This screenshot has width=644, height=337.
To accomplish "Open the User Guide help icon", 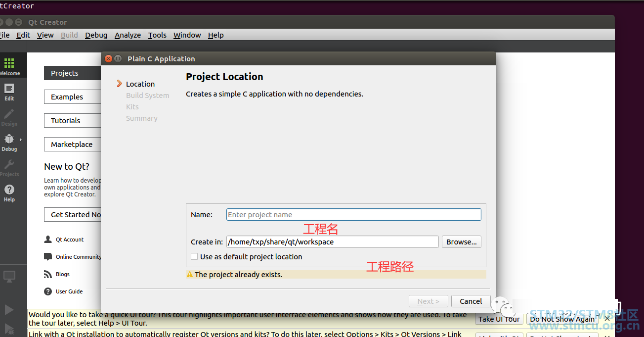I will click(x=48, y=291).
